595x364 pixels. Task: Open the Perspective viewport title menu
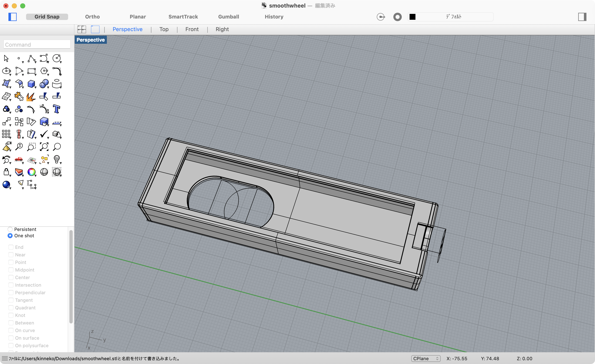tap(91, 40)
